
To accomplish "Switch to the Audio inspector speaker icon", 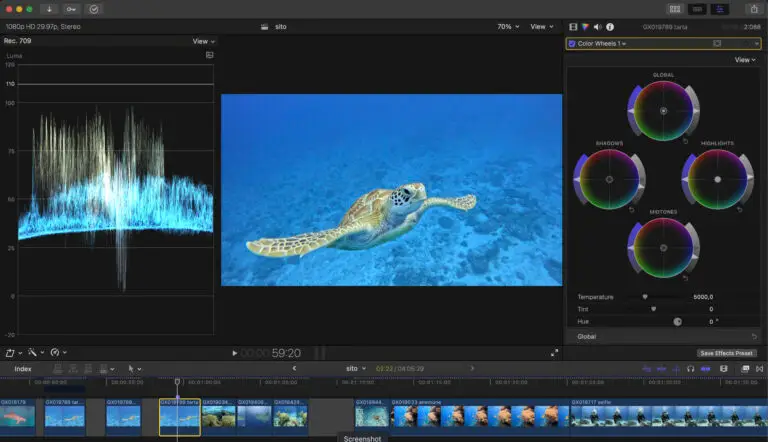I will pyautogui.click(x=598, y=27).
